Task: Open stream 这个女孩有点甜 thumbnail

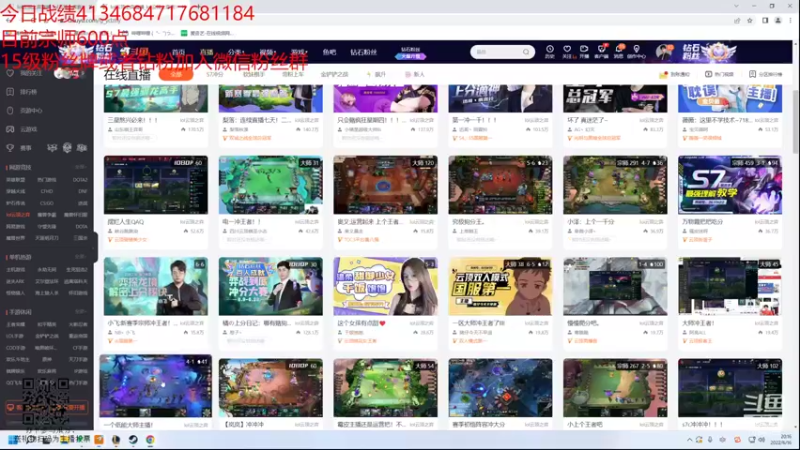Action: 385,286
